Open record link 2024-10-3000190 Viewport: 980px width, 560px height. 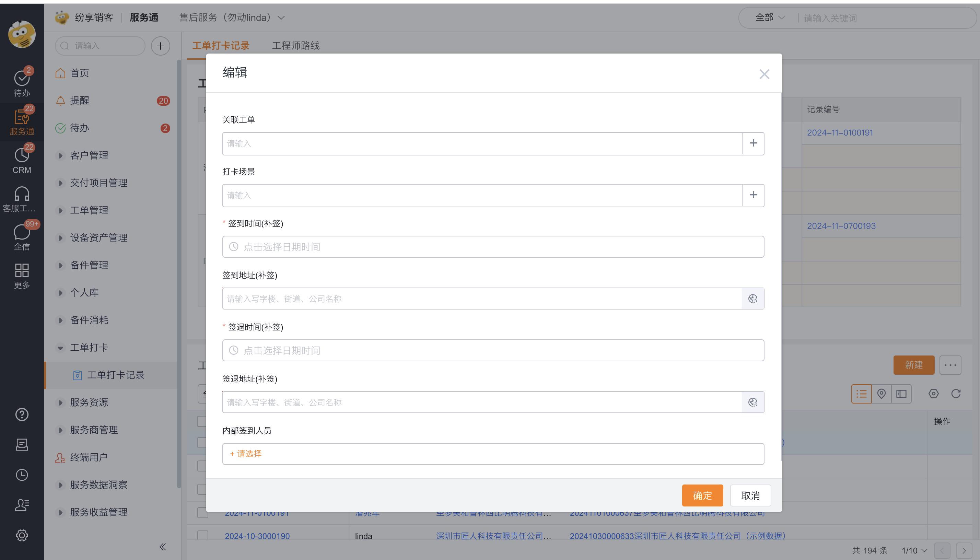[x=257, y=536]
